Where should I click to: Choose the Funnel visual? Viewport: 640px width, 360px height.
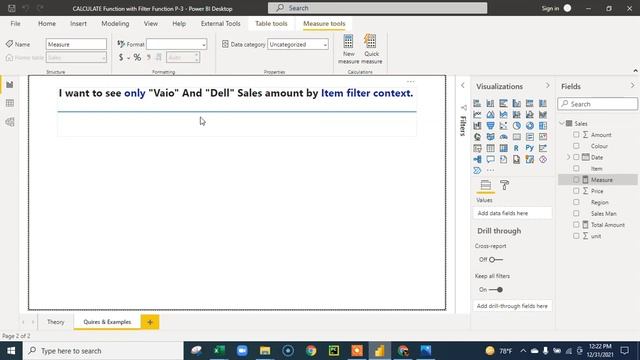click(x=490, y=126)
